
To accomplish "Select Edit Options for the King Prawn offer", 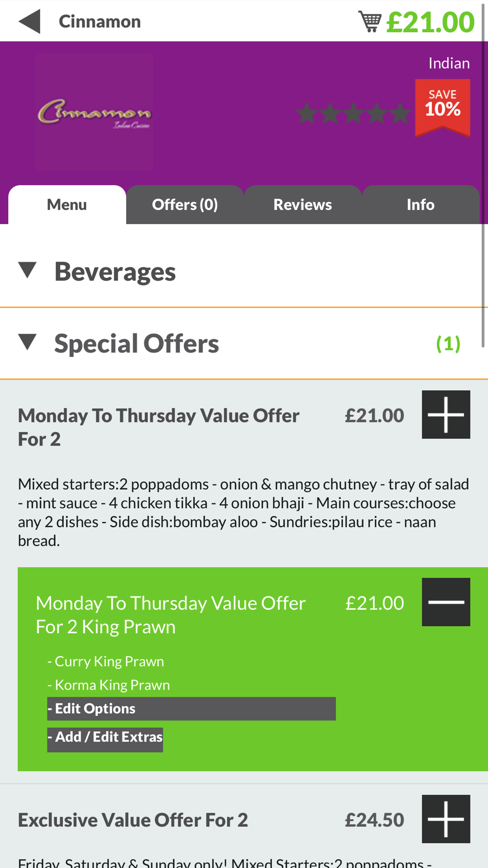I will point(191,708).
